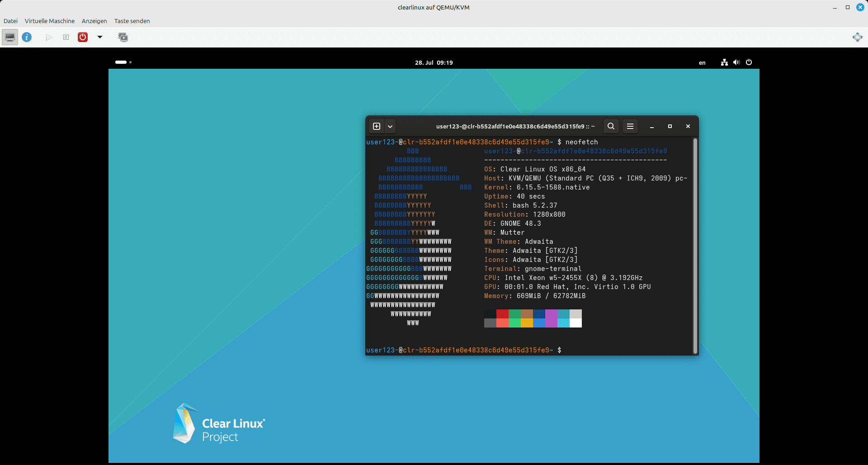
Task: Click the 'Shell: bash 5.2.37' line
Action: (521, 205)
